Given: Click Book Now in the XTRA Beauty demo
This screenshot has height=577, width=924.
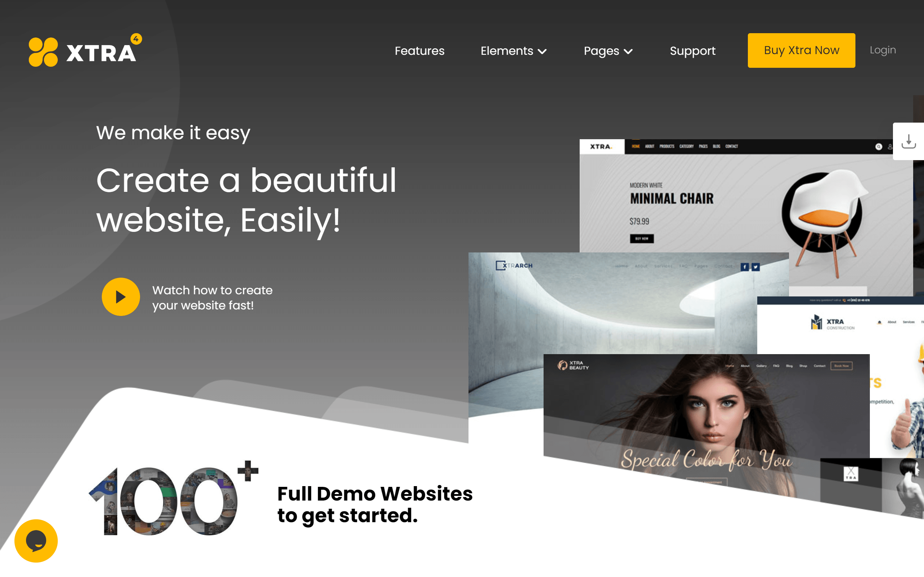Looking at the screenshot, I should click(x=842, y=366).
